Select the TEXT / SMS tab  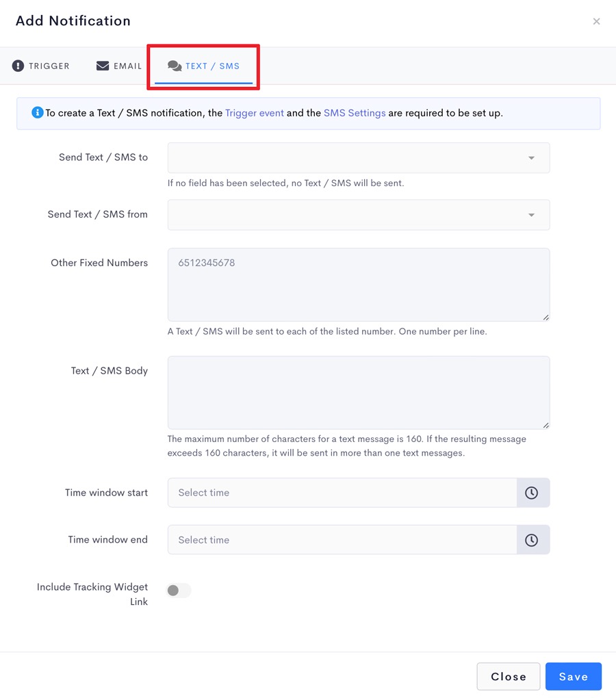[x=203, y=66]
